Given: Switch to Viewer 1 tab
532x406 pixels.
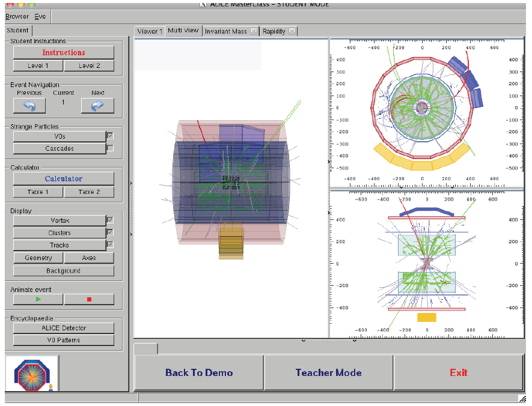Looking at the screenshot, I should [149, 31].
